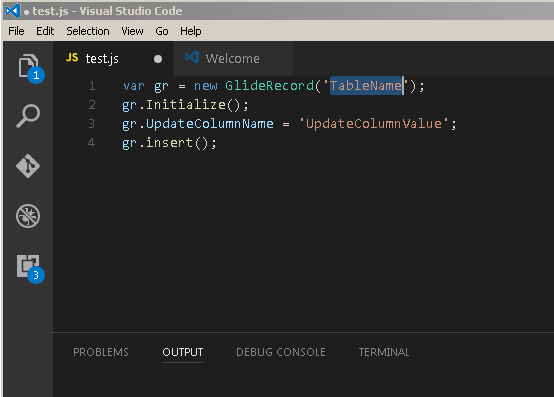554x397 pixels.
Task: Open the Explorer view in activity bar
Action: pyautogui.click(x=28, y=66)
